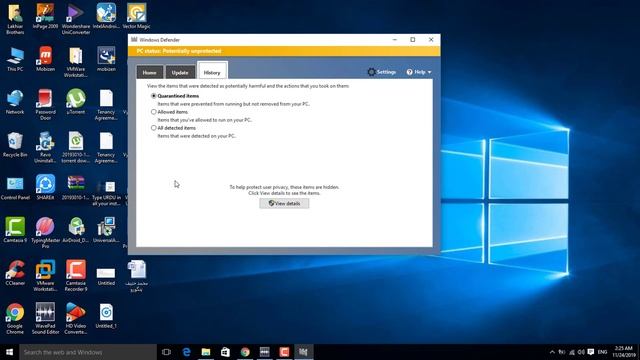Open the Network desktop icon
640x360 pixels.
point(15,102)
